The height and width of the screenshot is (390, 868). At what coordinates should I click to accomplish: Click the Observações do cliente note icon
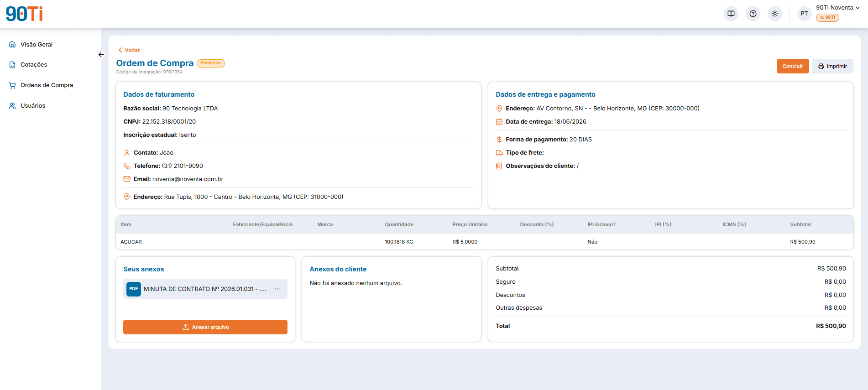click(499, 166)
